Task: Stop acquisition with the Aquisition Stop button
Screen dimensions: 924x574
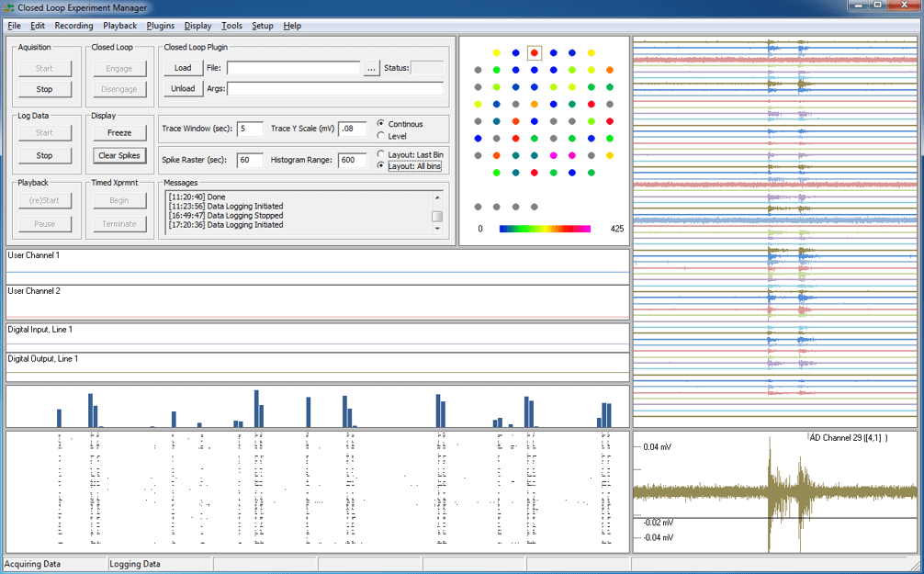Action: click(x=45, y=89)
